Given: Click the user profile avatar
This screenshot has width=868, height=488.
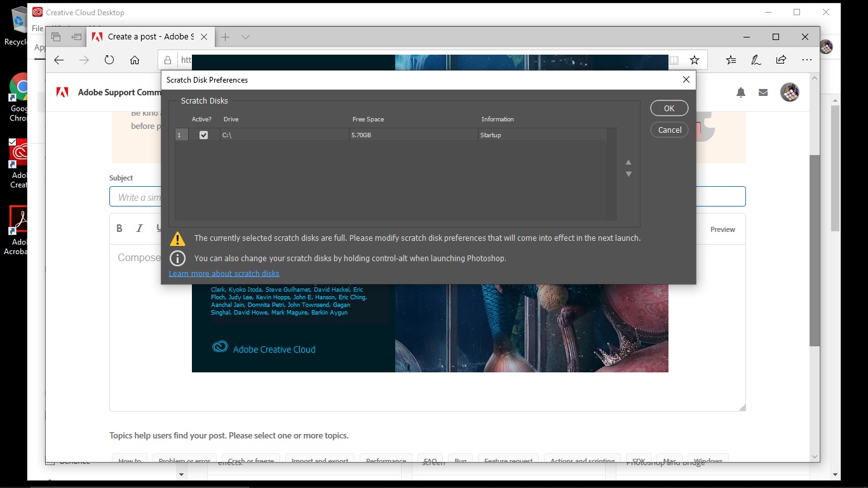Looking at the screenshot, I should coord(790,92).
